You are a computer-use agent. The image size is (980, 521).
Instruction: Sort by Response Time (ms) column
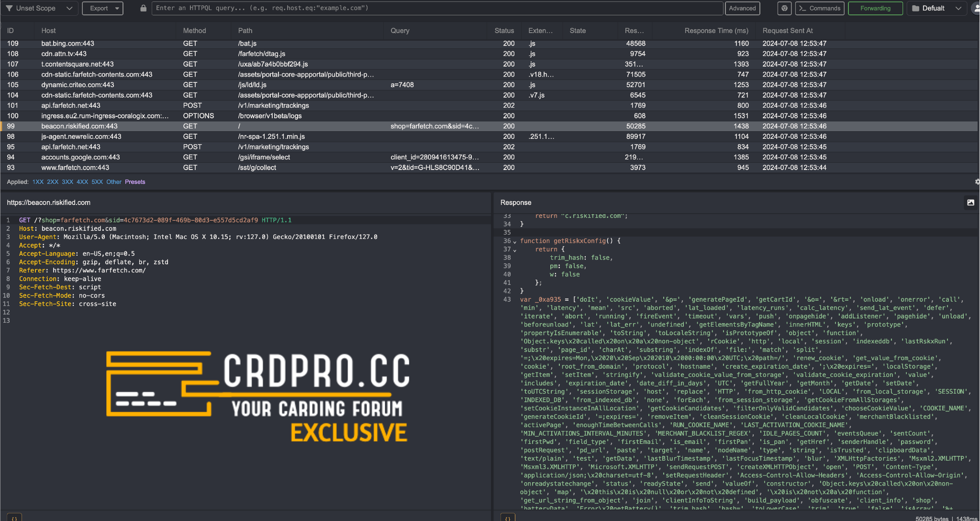[716, 31]
